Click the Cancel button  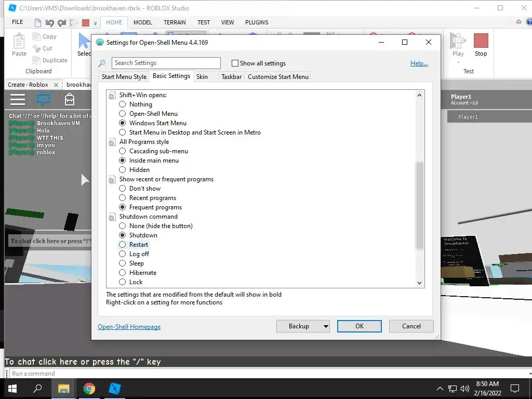411,326
